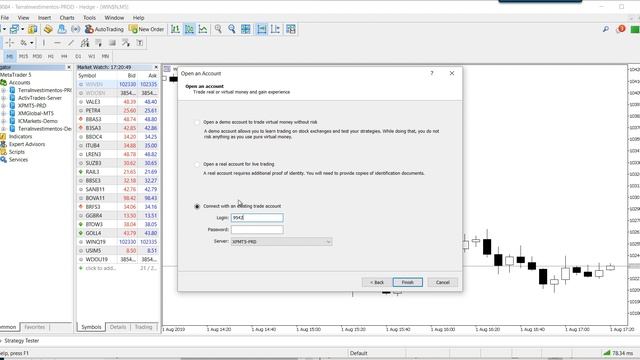Click the signals radio-wave toolbar icon

coord(76,29)
